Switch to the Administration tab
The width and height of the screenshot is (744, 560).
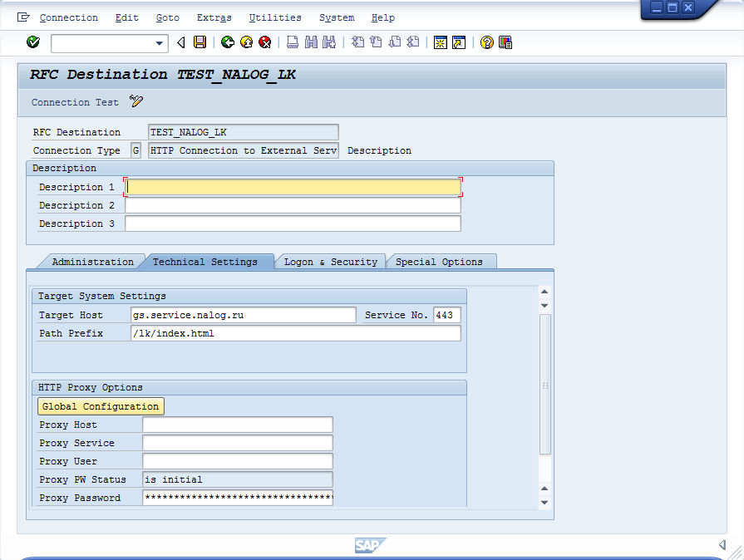pyautogui.click(x=92, y=262)
